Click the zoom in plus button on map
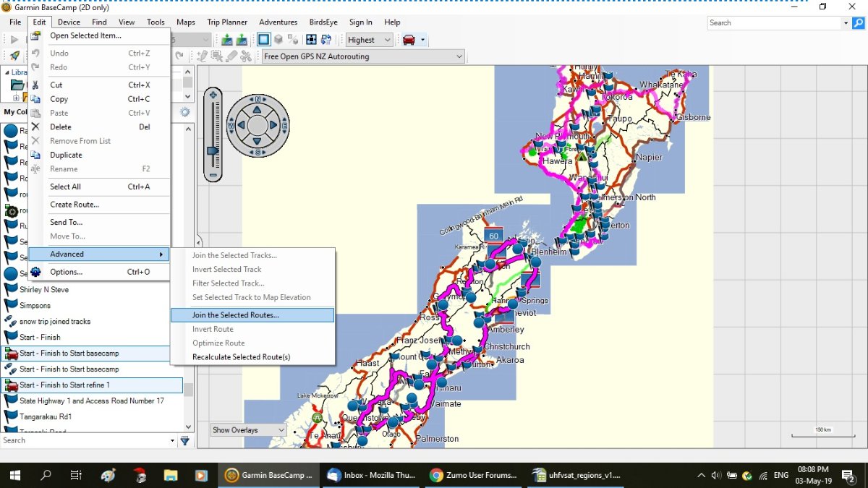868x488 pixels. coord(213,95)
